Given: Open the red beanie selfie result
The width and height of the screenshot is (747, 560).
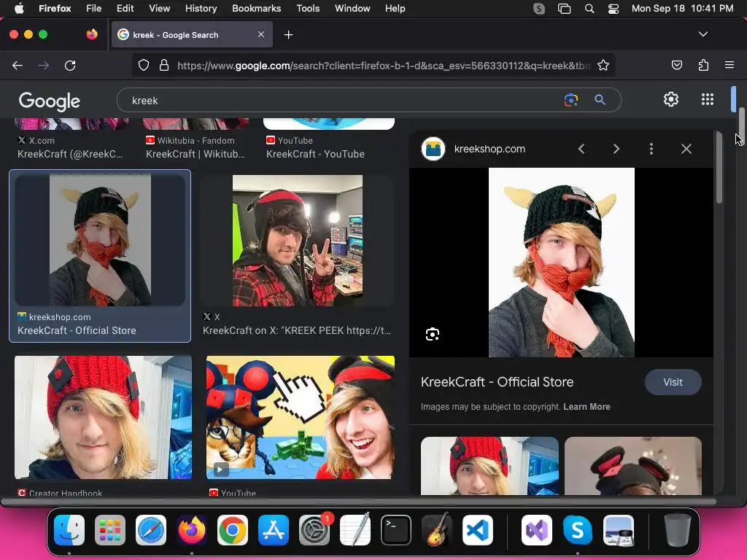Looking at the screenshot, I should coord(103,417).
